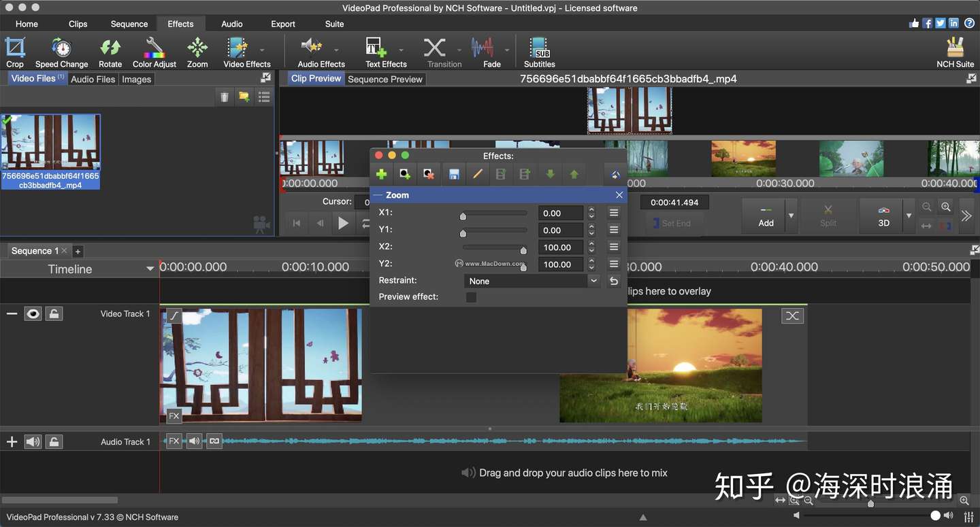This screenshot has height=527, width=980.
Task: Move effect down with green down arrow
Action: 550,175
